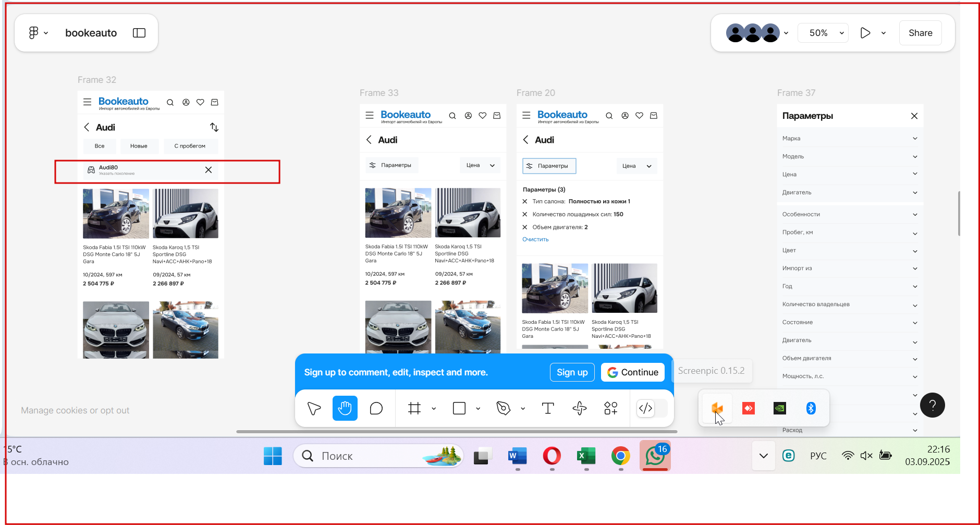Toggle Dev Mode code switch
This screenshot has width=980, height=525.
point(652,408)
